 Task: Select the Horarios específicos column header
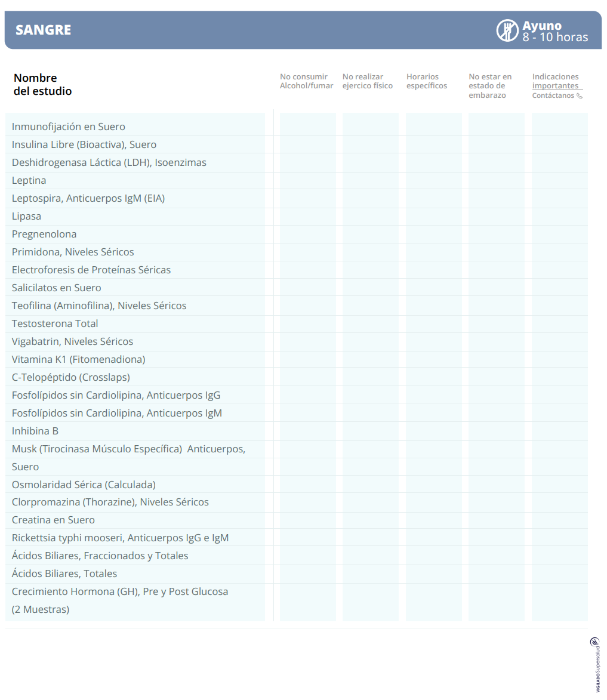coord(427,81)
